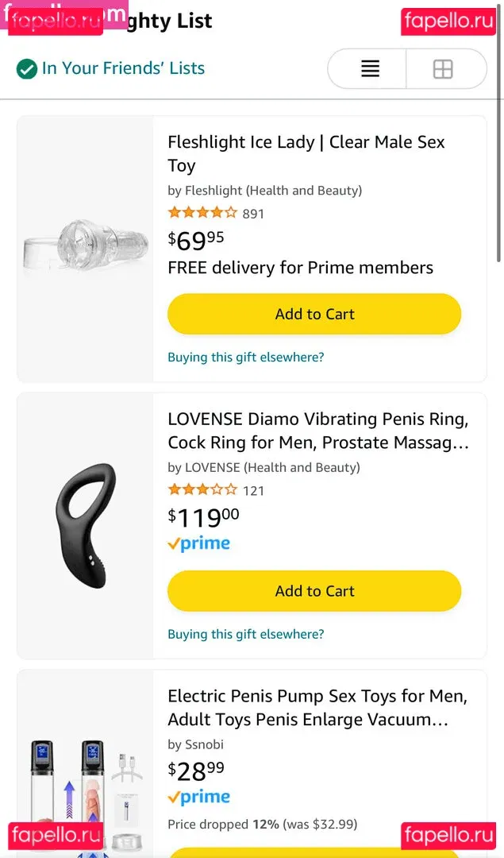Viewport: 504px width, 858px height.
Task: Click 'Buying this gift elsewhere?' under Fleshlight
Action: [246, 357]
